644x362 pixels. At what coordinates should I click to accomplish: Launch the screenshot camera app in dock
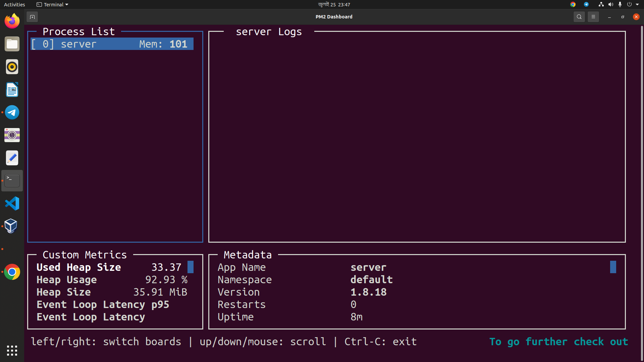click(12, 135)
